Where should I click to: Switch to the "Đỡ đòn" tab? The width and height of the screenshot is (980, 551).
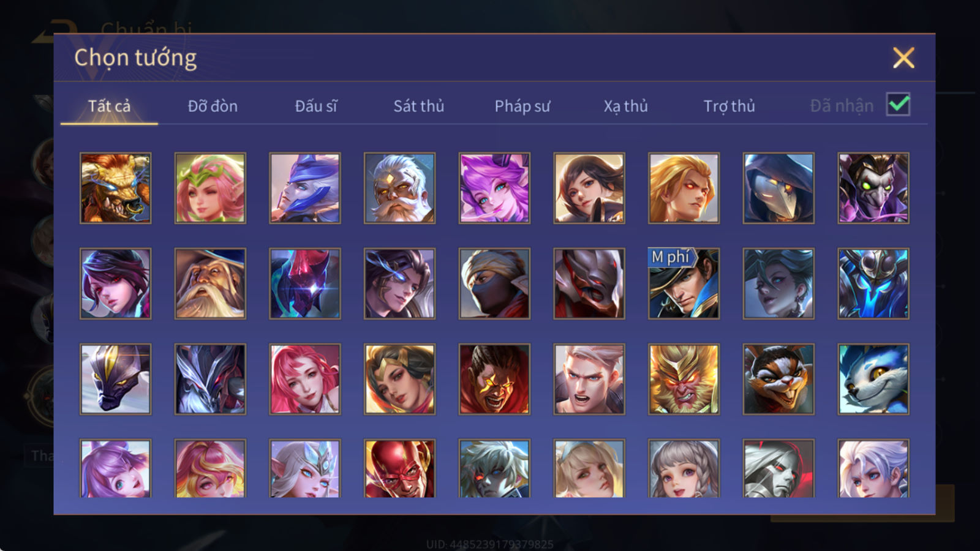(213, 106)
